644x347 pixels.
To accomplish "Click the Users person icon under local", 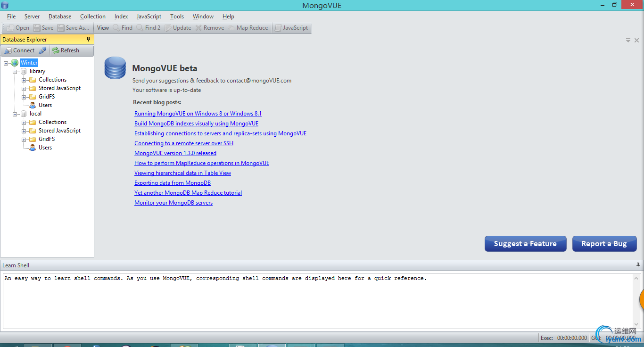I will click(33, 148).
